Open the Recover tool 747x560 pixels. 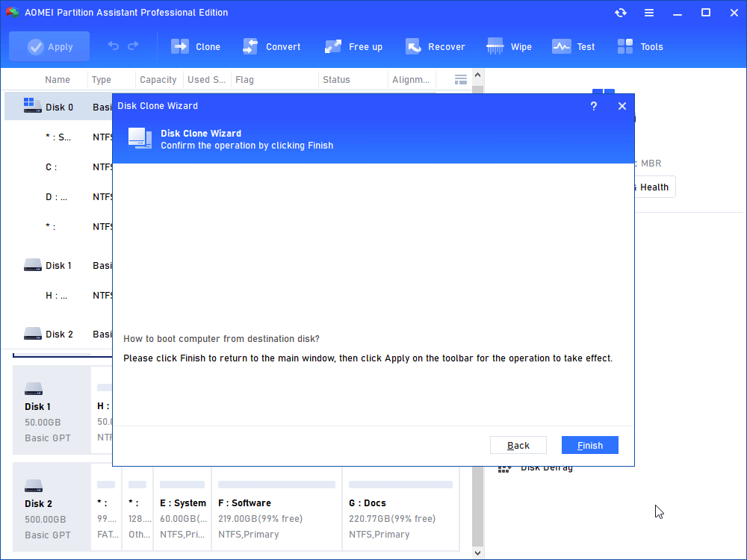tap(435, 46)
